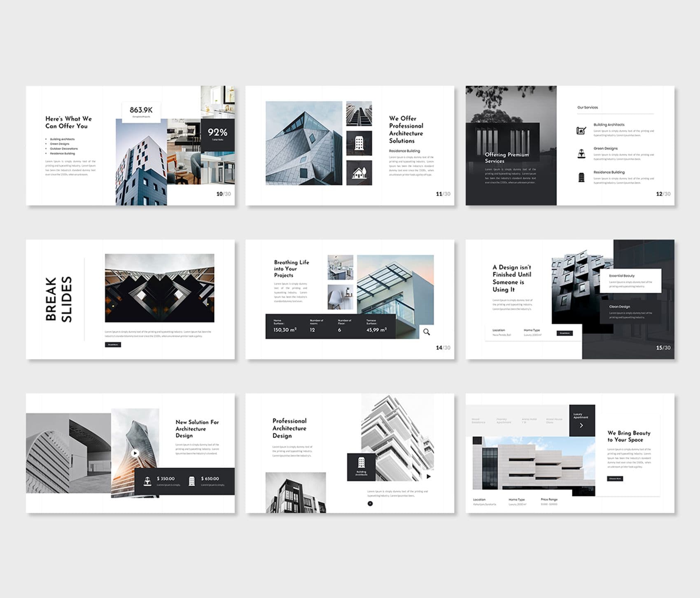Click the 92% statistic dark tile
This screenshot has height=598, width=700.
[218, 135]
